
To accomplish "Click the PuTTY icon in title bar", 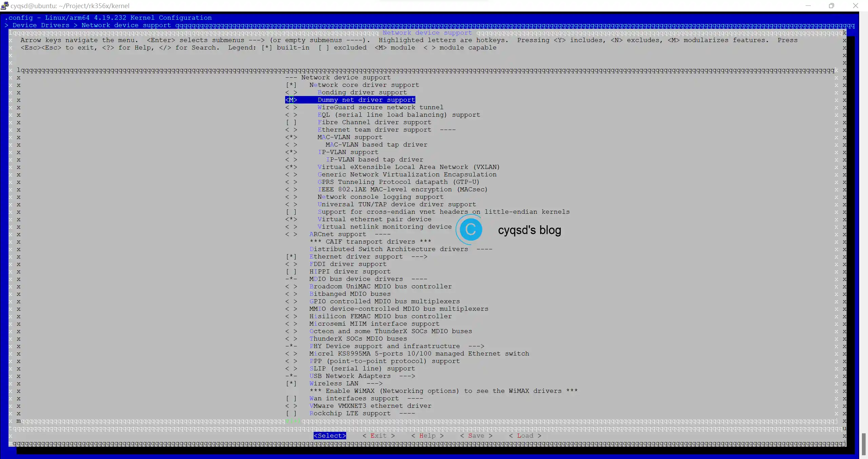I will (x=4, y=6).
